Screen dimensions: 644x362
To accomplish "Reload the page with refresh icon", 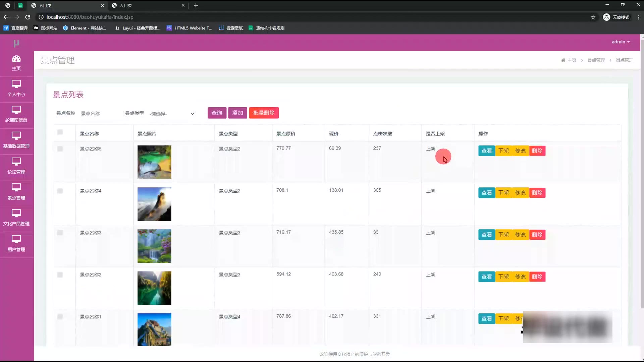I will pos(28,17).
